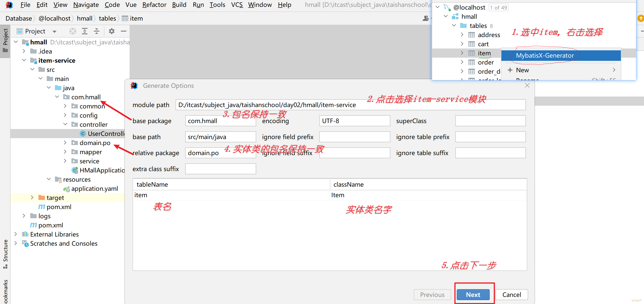Click the Previous button
This screenshot has width=644, height=304.
tap(432, 295)
